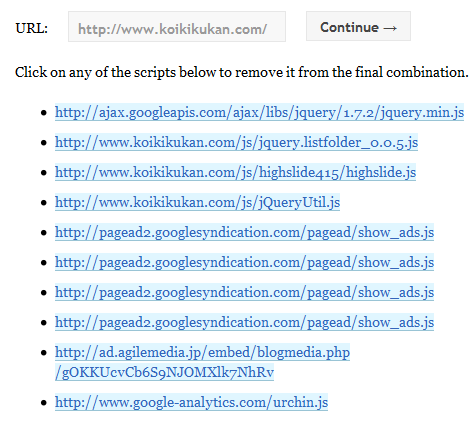Remove the googleapis jquery.min.js script
This screenshot has height=433, width=470.
(x=259, y=112)
